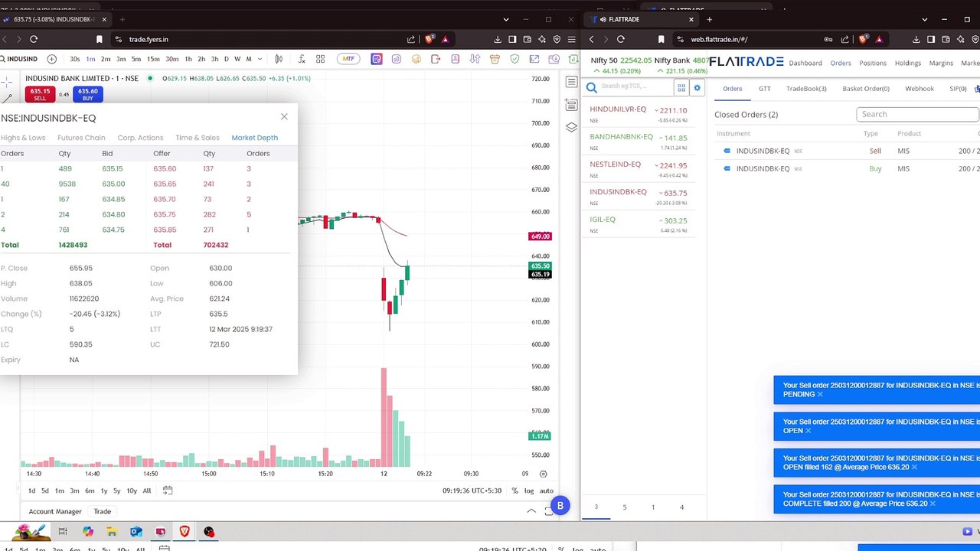
Task: Open the TradeBook(3) tab
Action: tap(806, 89)
